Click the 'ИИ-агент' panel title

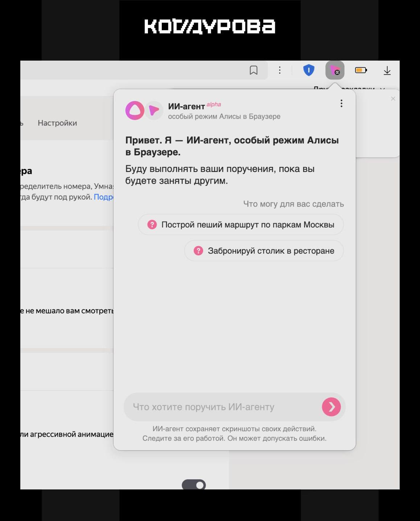coord(186,106)
